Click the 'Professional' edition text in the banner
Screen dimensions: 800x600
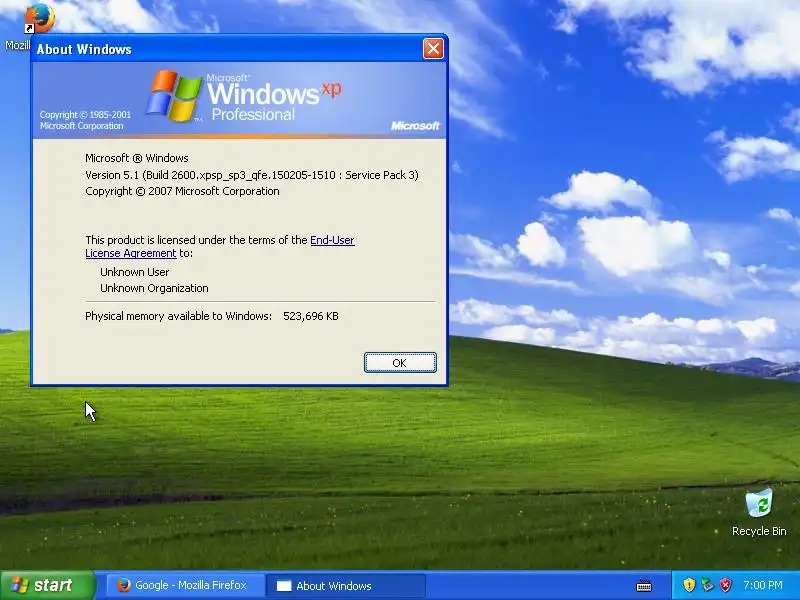253,115
